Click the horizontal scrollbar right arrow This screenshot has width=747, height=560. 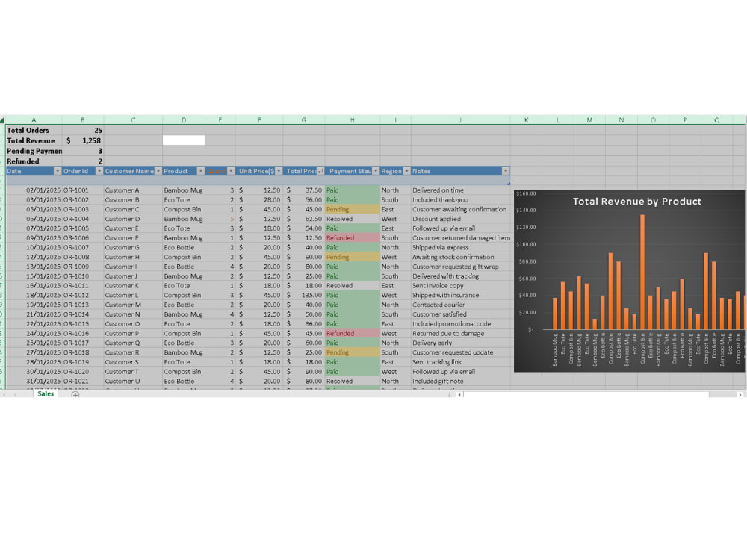(740, 395)
